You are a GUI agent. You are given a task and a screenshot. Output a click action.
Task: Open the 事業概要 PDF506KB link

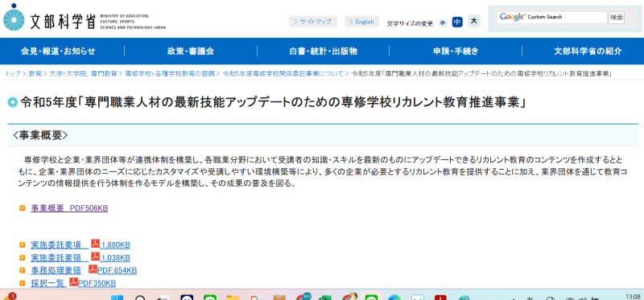point(69,208)
